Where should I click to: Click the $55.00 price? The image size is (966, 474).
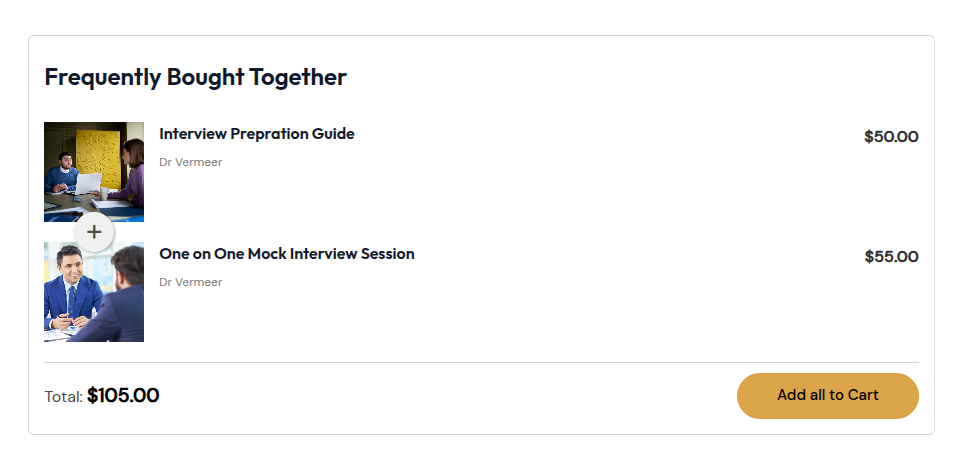point(891,257)
